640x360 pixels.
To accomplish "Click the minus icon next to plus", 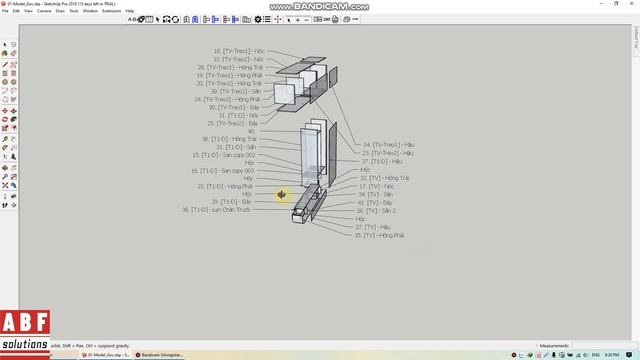I will [307, 20].
